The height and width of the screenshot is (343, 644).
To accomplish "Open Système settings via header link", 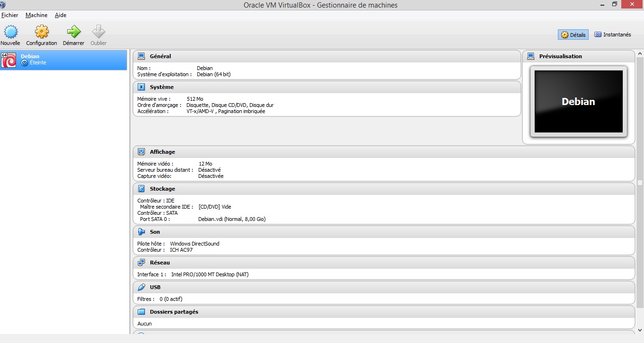I will [x=162, y=87].
